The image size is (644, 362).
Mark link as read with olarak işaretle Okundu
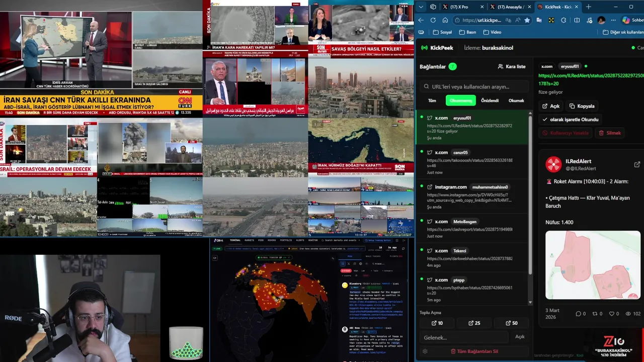click(x=571, y=120)
